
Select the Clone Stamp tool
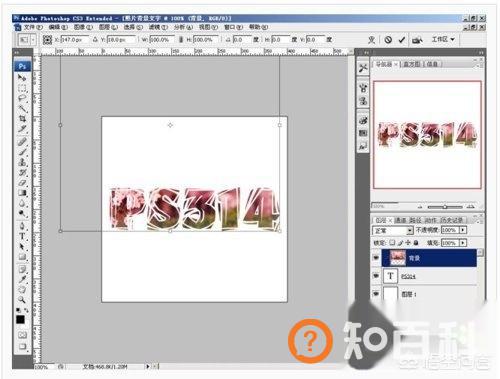(22, 162)
